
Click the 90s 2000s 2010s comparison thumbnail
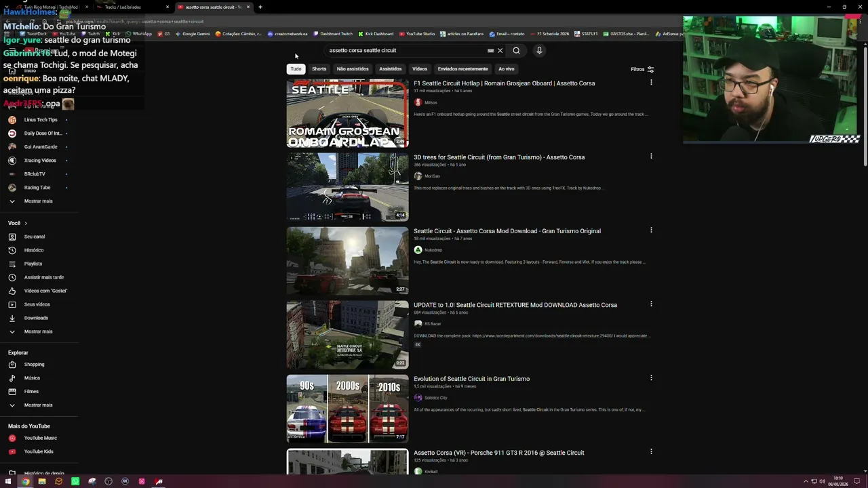point(347,409)
